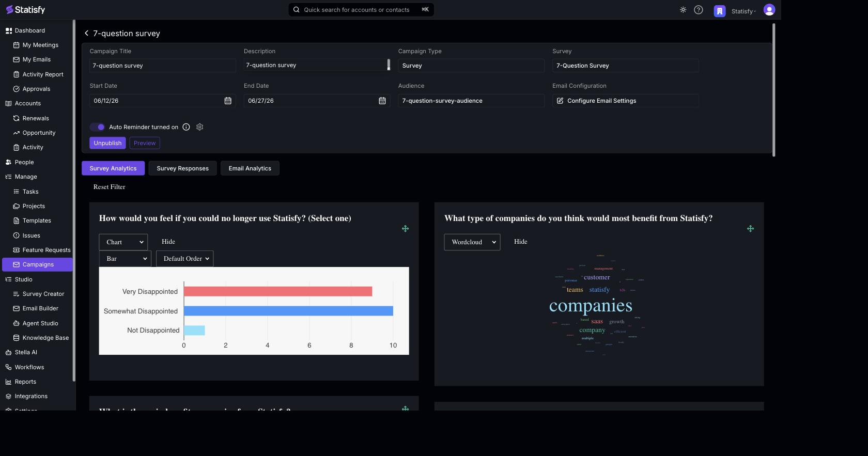
Task: Open Wordcloud display dropdown
Action: (x=472, y=242)
